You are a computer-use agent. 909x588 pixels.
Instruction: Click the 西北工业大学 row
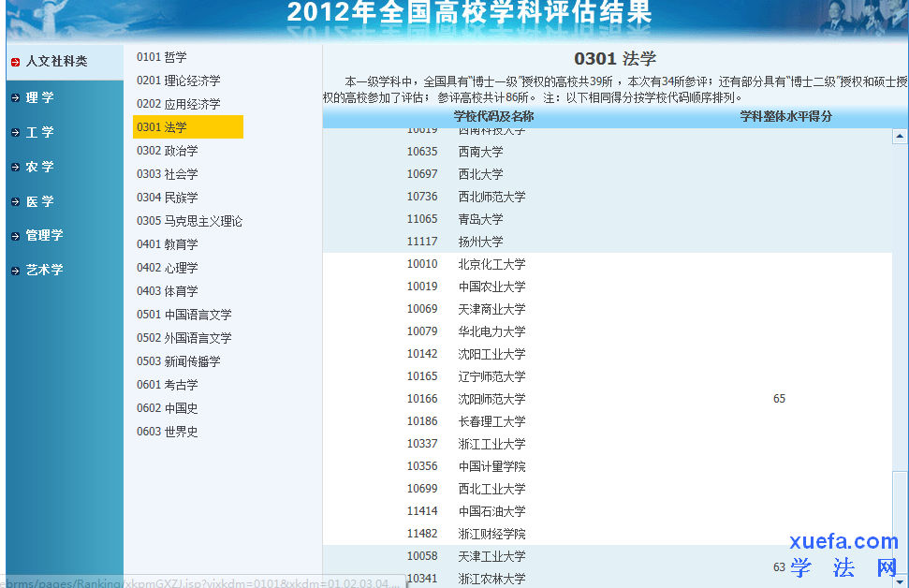click(607, 489)
